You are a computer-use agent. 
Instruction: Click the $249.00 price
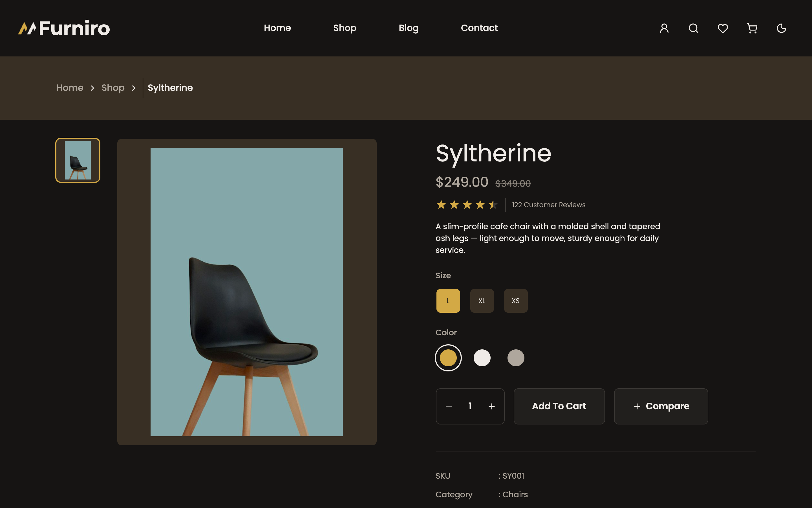(462, 182)
